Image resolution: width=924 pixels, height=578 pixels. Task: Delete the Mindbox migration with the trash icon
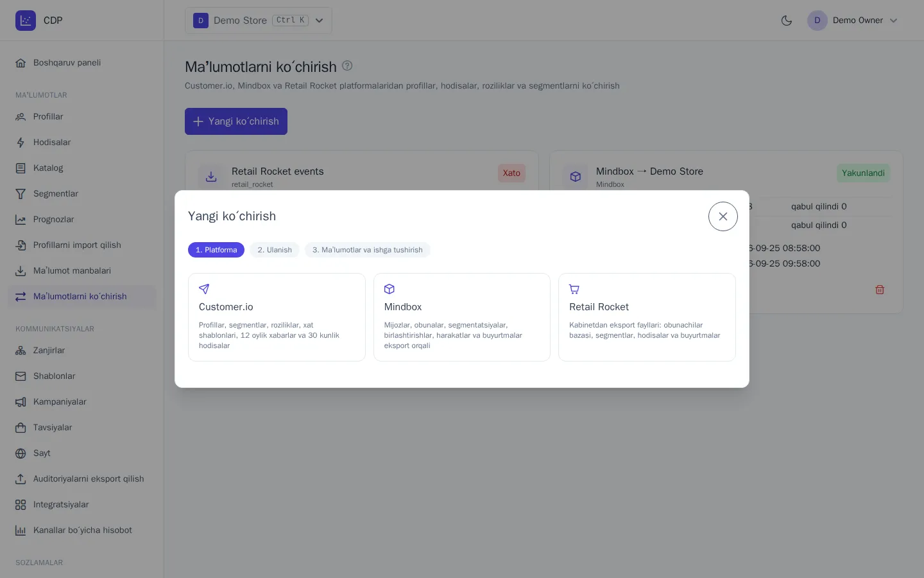[880, 290]
